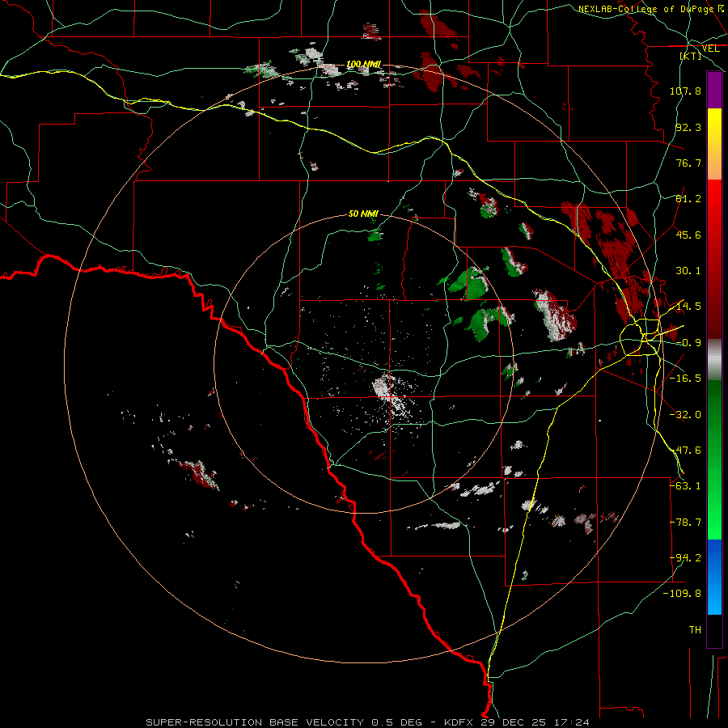Pick the purple segment of velocity scale
This screenshot has height=728, width=728.
(x=714, y=90)
